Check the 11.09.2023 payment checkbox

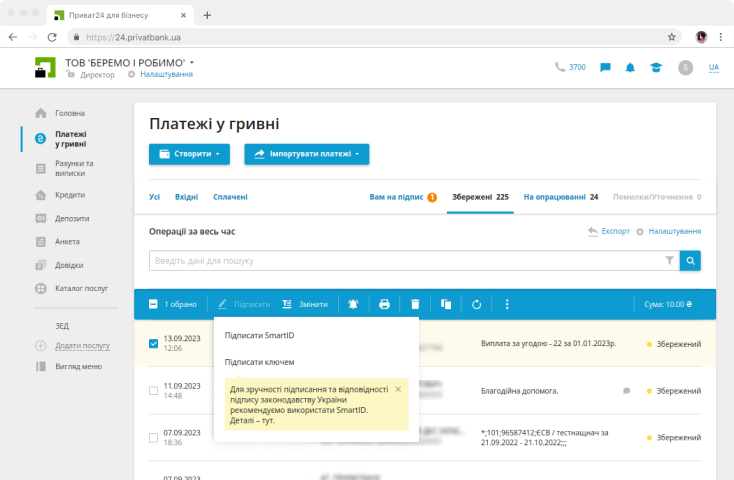153,390
